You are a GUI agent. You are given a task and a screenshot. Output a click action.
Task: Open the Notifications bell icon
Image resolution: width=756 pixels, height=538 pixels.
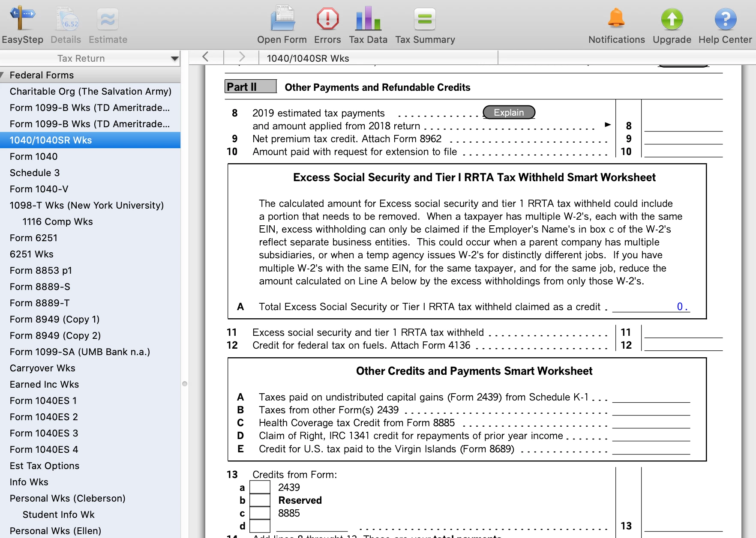click(x=616, y=18)
